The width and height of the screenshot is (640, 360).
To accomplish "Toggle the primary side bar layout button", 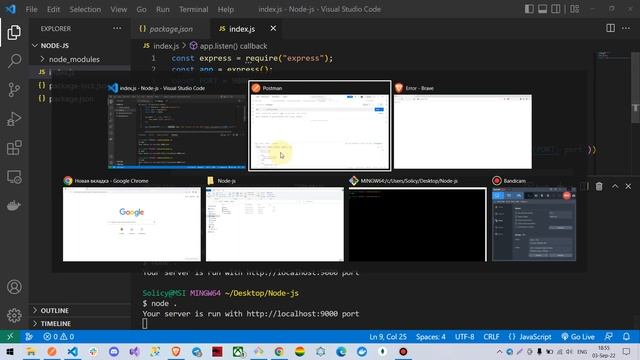I will [x=529, y=9].
